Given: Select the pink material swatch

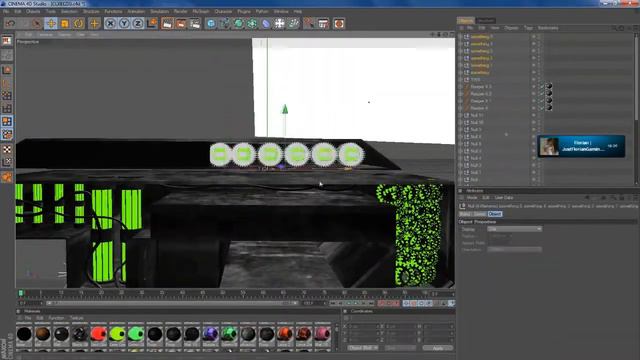Looking at the screenshot, I should 322,334.
